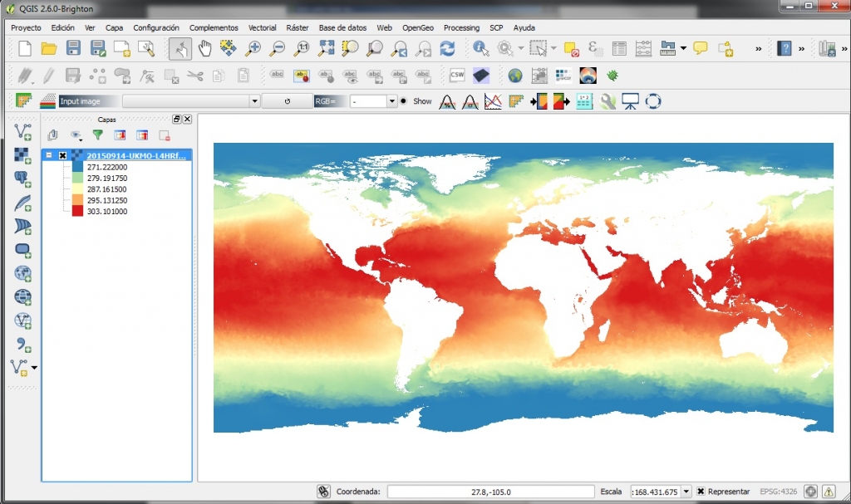This screenshot has width=851, height=504.
Task: Open the attribute table icon
Action: coord(619,49)
